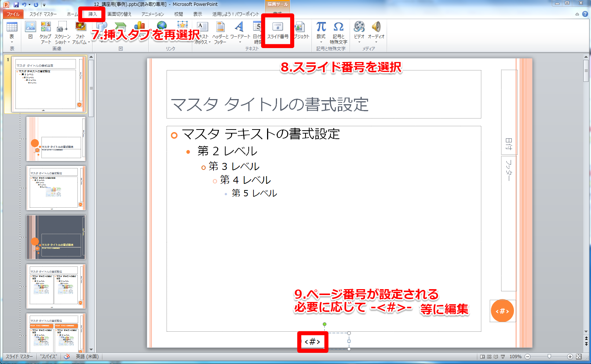
Task: Switch to Normal view in status bar
Action: 482,357
